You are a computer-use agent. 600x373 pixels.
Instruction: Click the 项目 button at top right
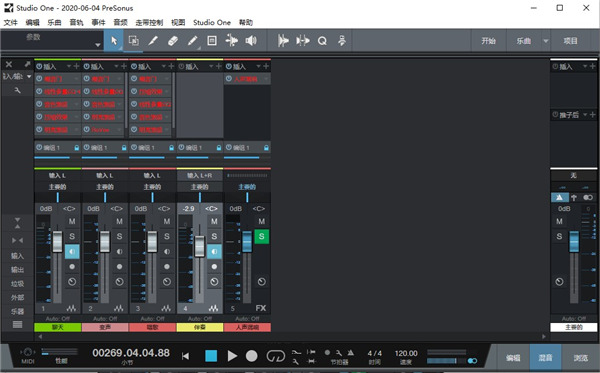point(571,41)
